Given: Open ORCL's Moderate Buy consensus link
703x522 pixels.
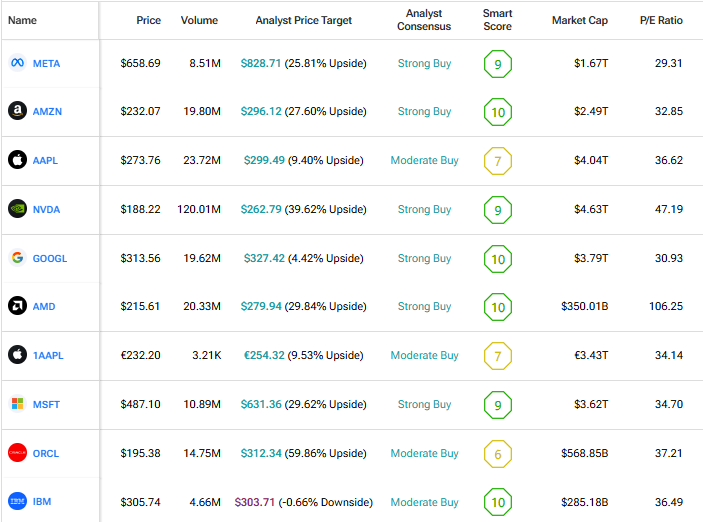Looking at the screenshot, I should (x=424, y=454).
